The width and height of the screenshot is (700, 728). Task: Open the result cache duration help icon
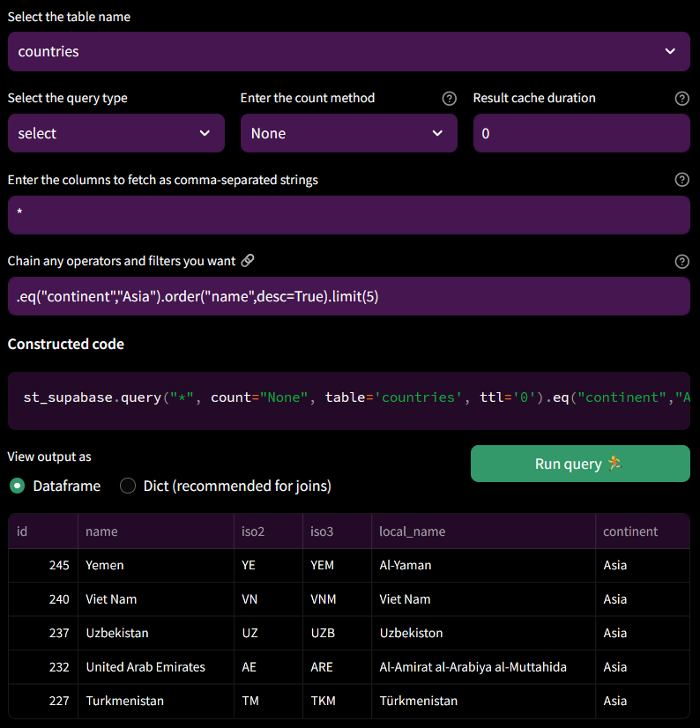(681, 99)
